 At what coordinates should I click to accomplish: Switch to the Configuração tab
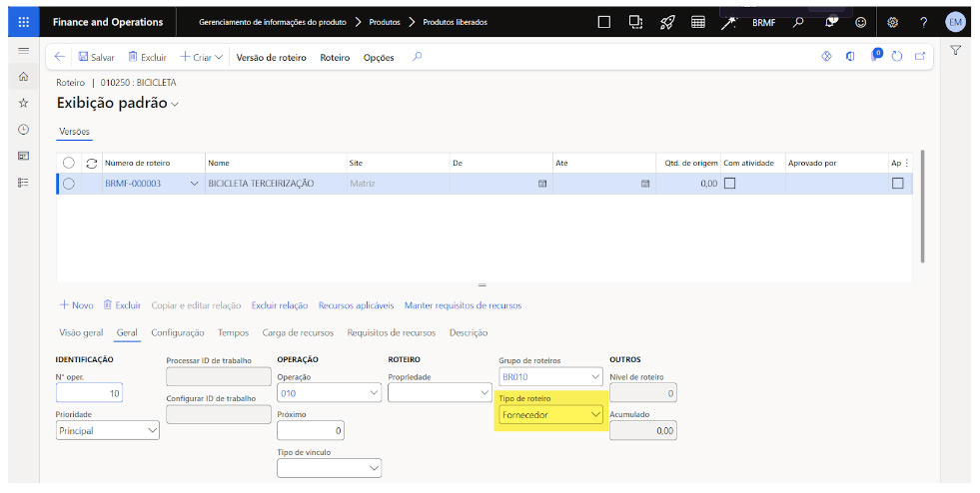(178, 332)
